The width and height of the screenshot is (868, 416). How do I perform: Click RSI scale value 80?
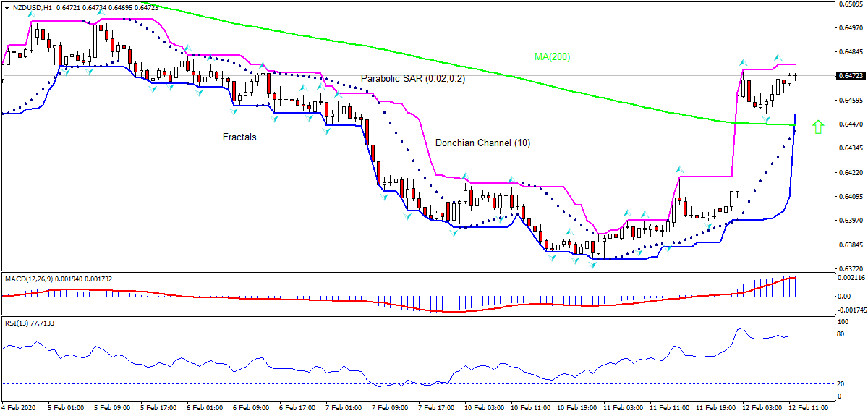click(x=842, y=334)
